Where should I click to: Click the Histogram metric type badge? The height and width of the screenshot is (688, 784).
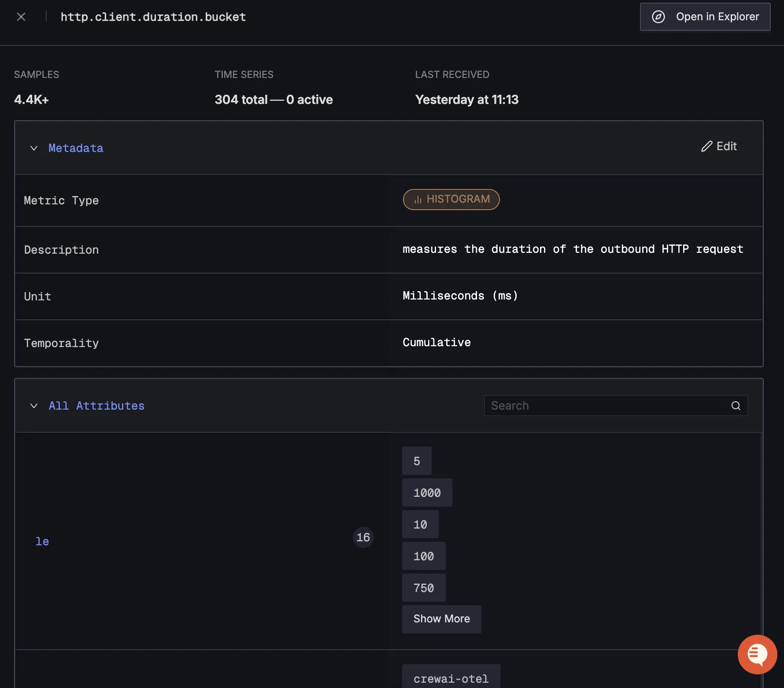[x=451, y=199]
